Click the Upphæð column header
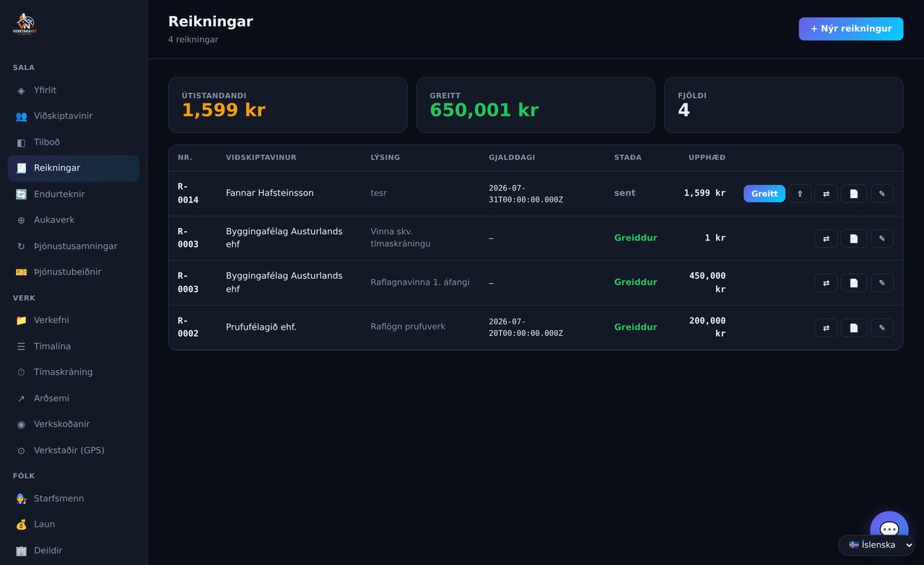 tap(707, 158)
